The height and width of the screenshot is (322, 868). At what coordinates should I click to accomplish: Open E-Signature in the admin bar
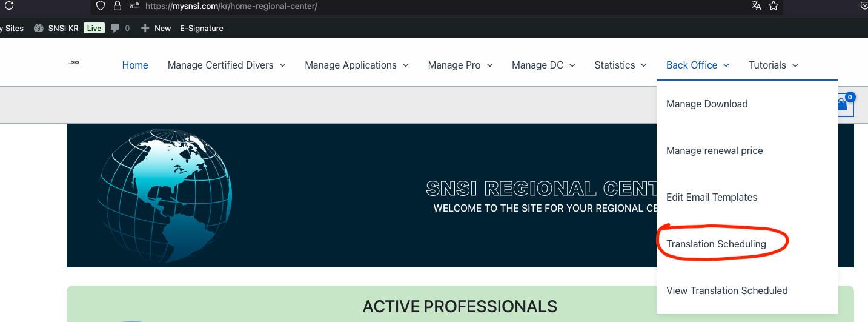(202, 28)
